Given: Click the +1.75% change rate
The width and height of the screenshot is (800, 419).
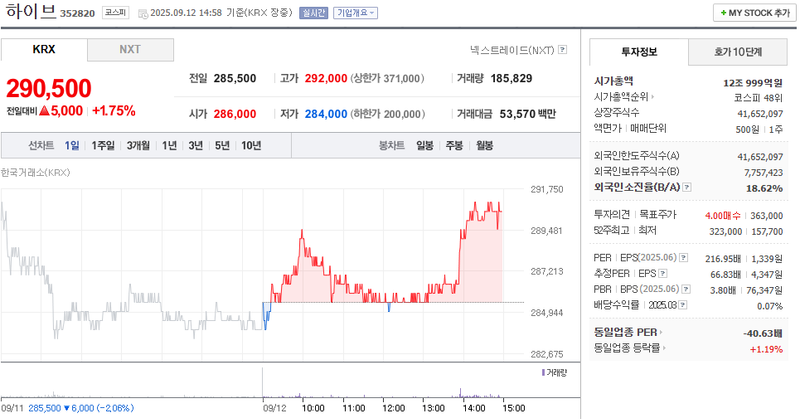Looking at the screenshot, I should (114, 111).
